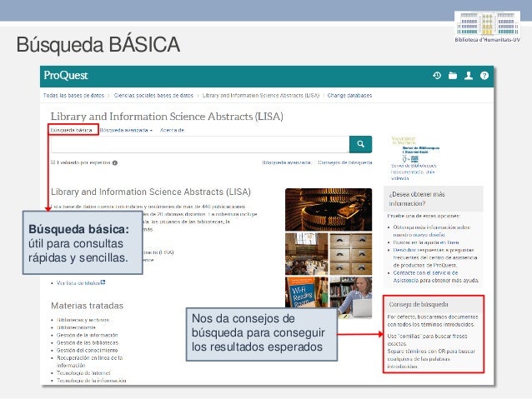Open the recent searches history icon
This screenshot has width=532, height=399.
(x=437, y=75)
